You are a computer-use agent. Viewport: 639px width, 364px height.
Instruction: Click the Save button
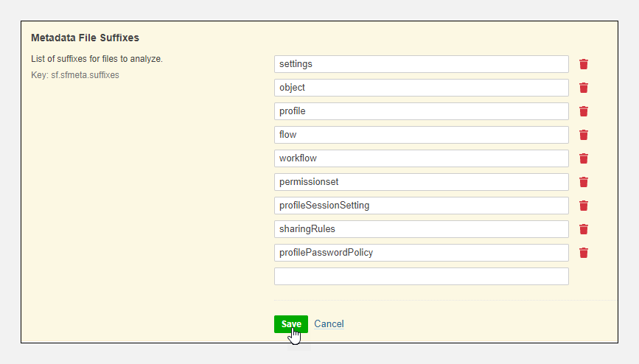coord(290,324)
